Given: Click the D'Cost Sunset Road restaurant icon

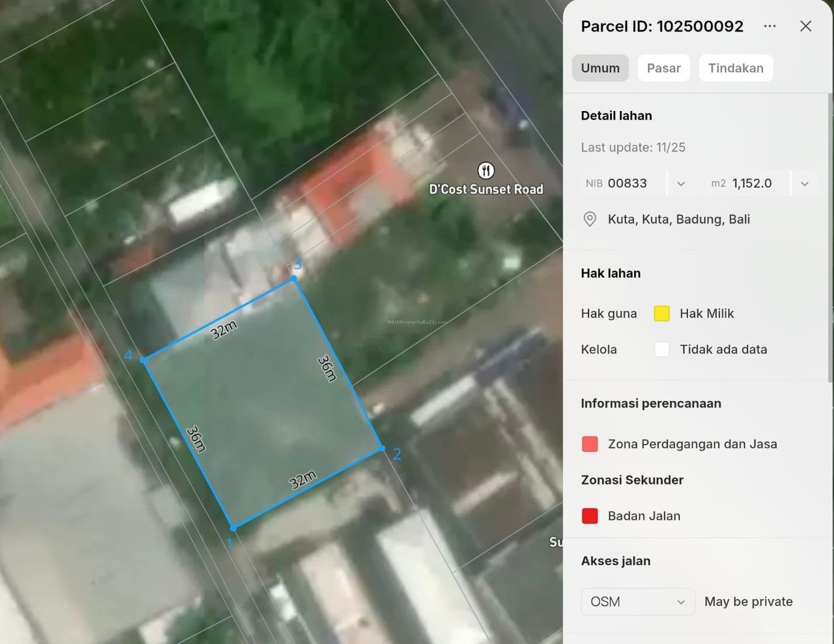Looking at the screenshot, I should [486, 170].
